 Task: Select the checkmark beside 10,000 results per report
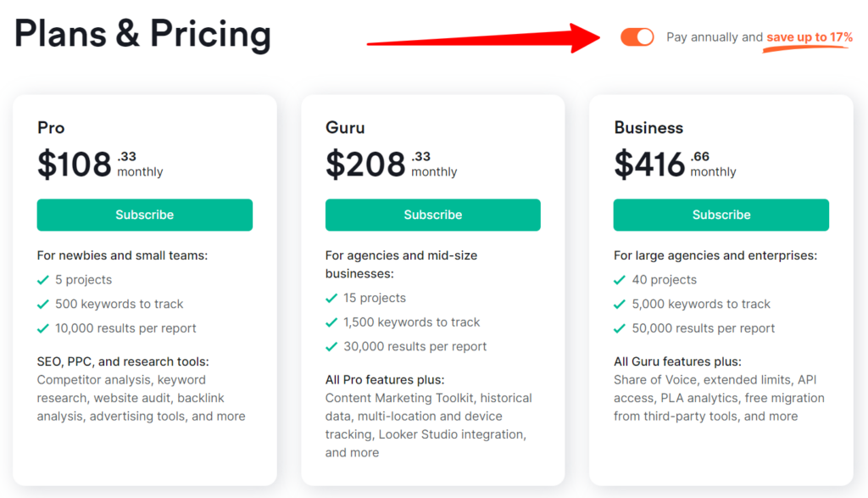[x=44, y=328]
